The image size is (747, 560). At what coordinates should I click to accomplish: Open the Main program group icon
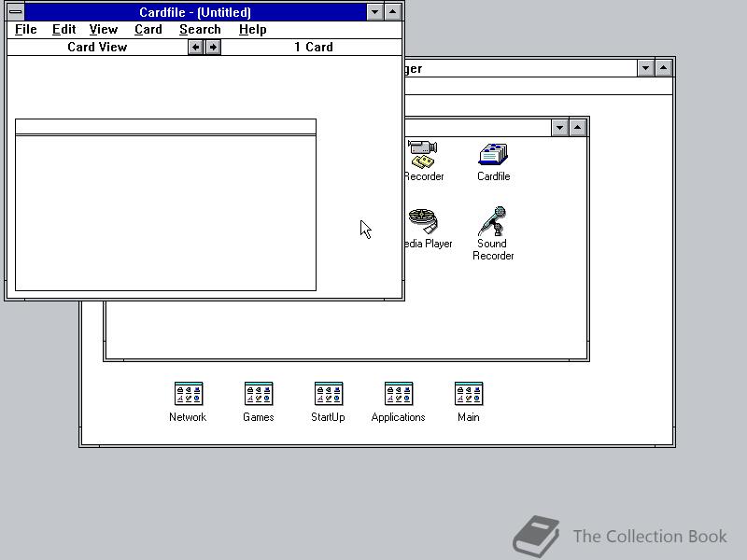pos(469,393)
